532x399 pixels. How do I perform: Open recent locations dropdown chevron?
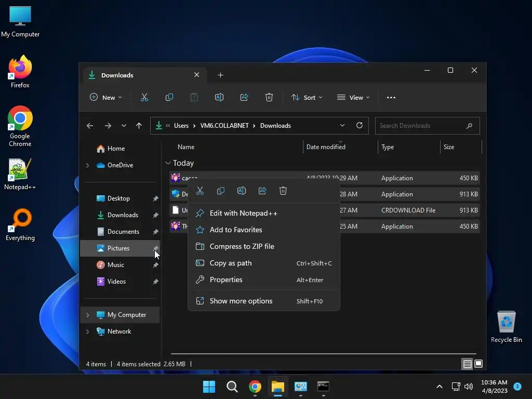[124, 126]
